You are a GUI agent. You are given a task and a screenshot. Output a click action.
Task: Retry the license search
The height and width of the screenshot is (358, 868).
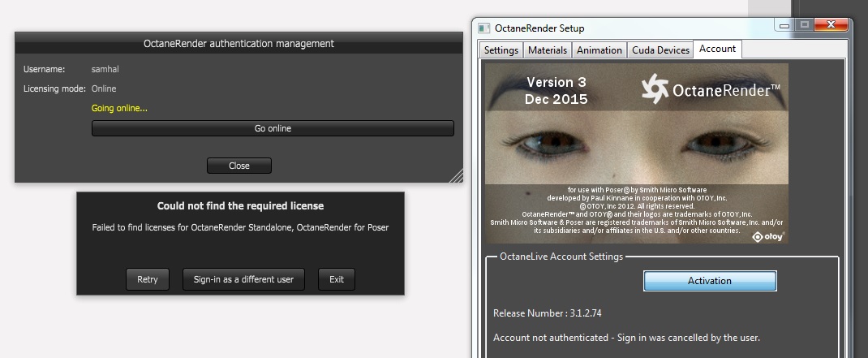click(x=148, y=279)
